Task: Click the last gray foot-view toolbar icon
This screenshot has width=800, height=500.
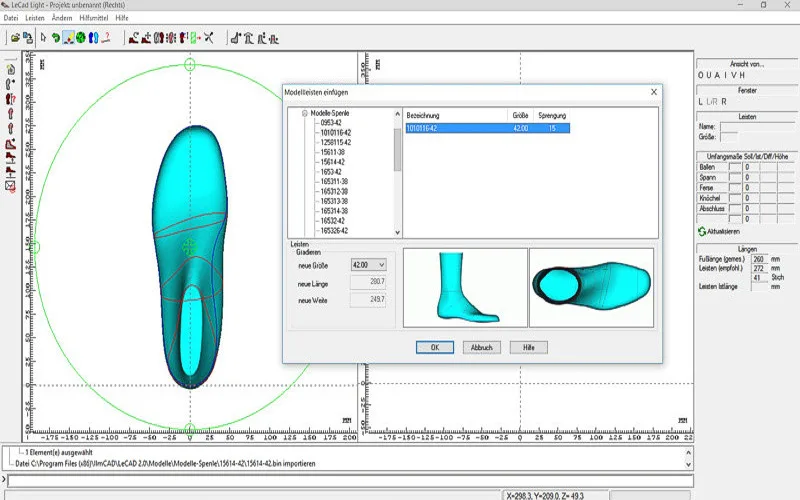Action: 274,38
